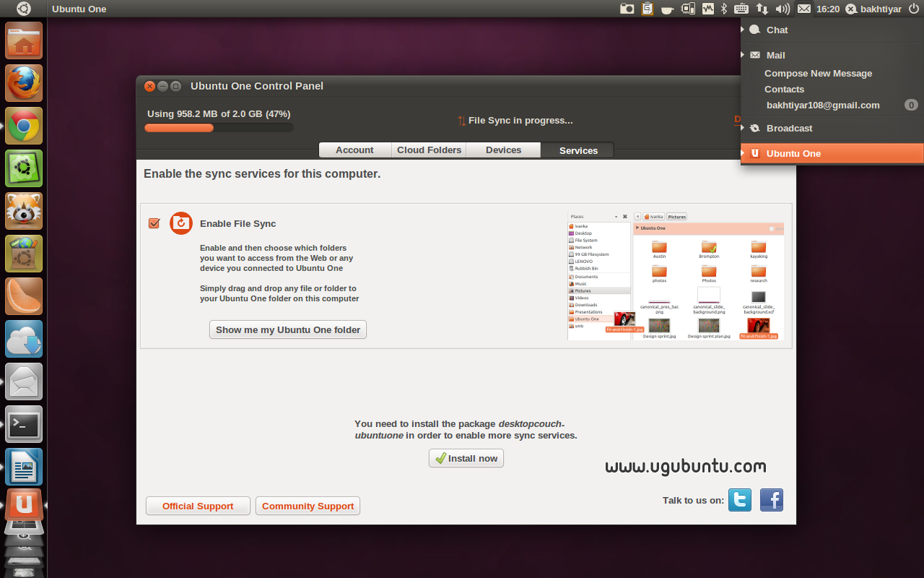The height and width of the screenshot is (578, 924).
Task: Close the messaging envelope indicator menu
Action: pyautogui.click(x=803, y=9)
